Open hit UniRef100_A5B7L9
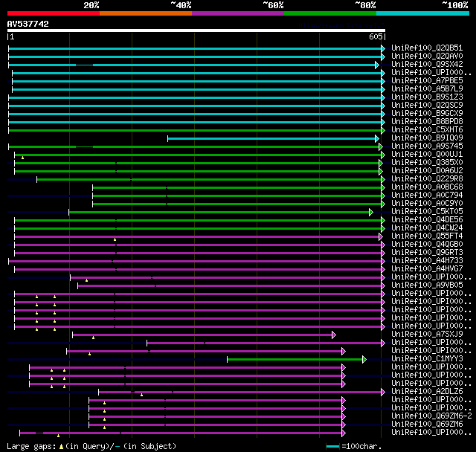The width and height of the screenshot is (476, 452). [x=427, y=89]
